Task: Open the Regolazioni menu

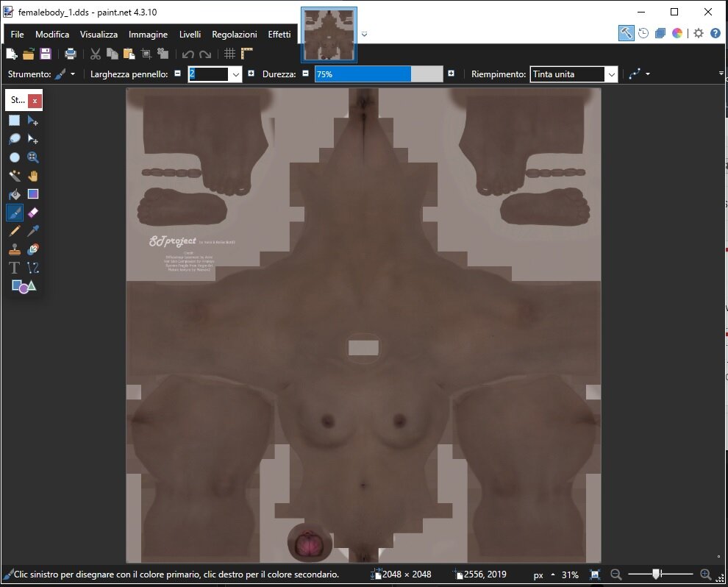Action: (235, 35)
